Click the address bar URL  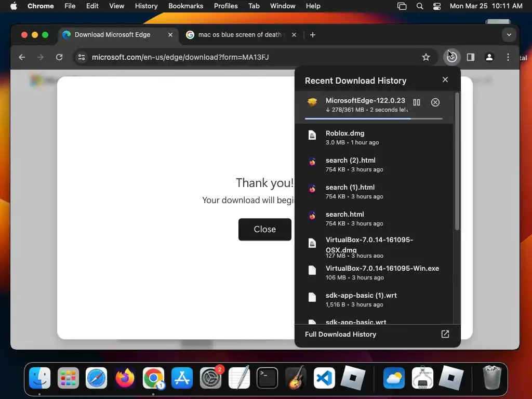click(x=180, y=57)
